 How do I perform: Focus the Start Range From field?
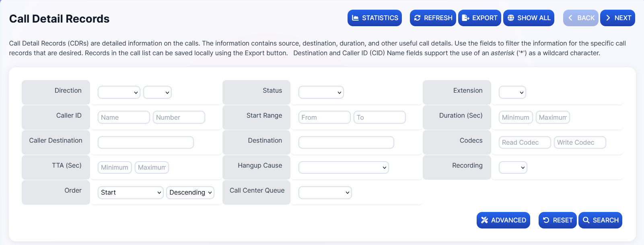(324, 117)
